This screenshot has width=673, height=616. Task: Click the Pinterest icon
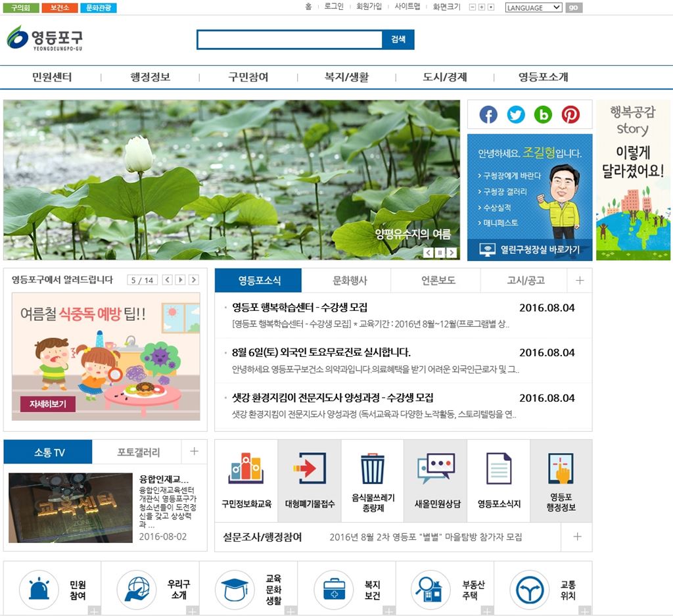(x=570, y=114)
